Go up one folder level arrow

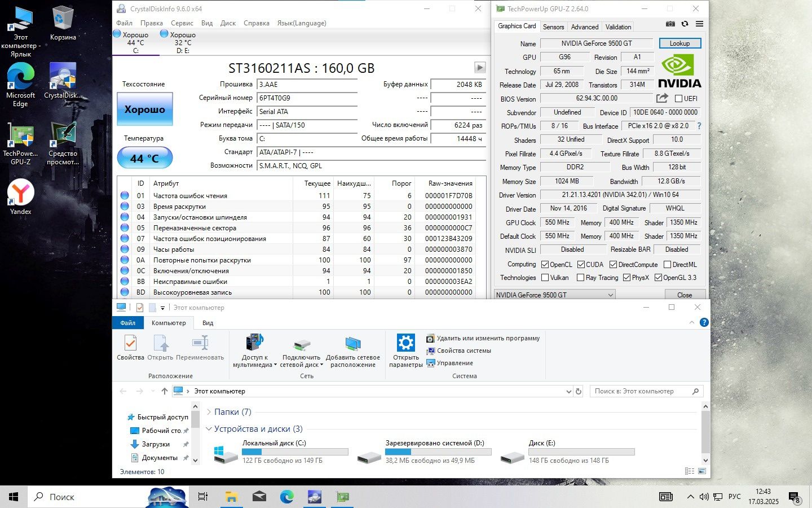pyautogui.click(x=164, y=391)
